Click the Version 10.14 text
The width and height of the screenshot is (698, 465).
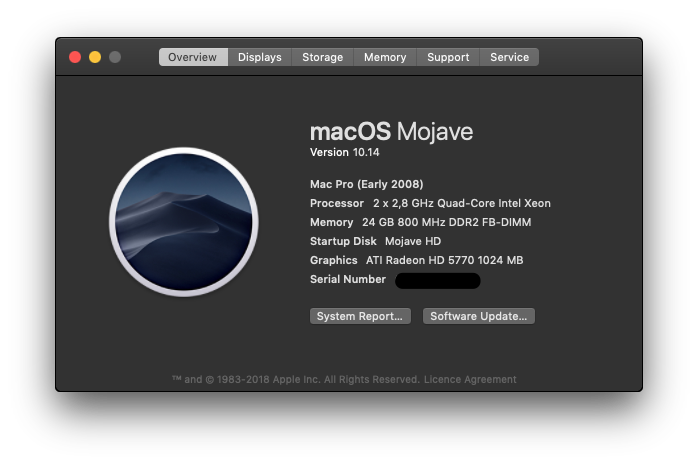click(x=345, y=152)
